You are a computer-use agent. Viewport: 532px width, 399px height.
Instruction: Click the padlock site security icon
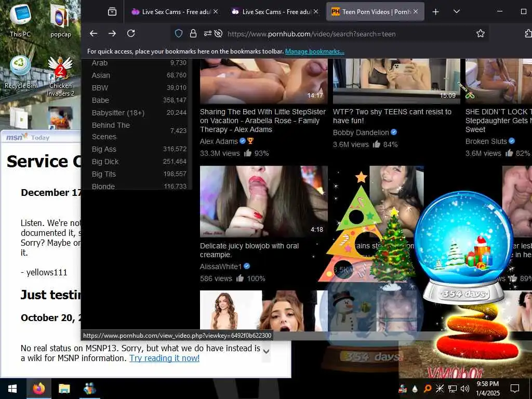tap(193, 33)
